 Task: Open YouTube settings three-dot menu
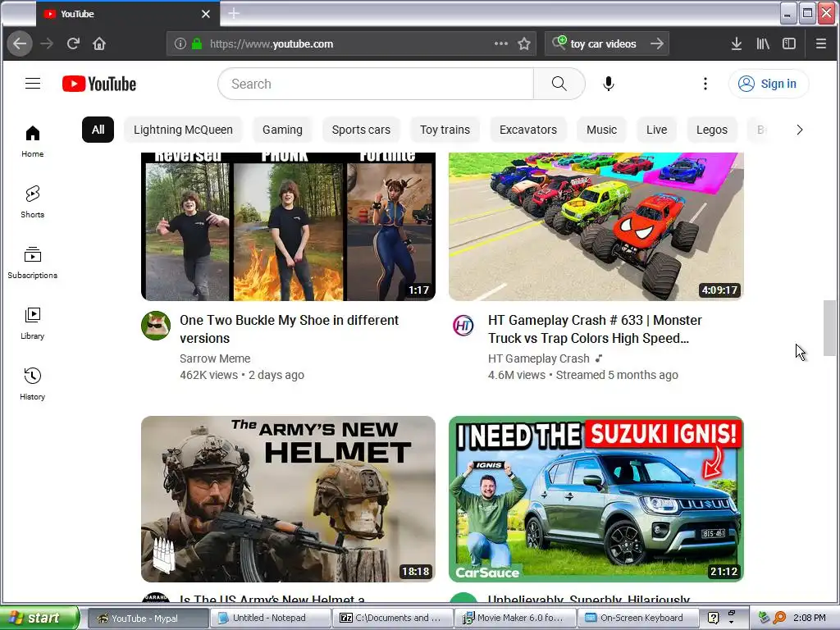[705, 84]
